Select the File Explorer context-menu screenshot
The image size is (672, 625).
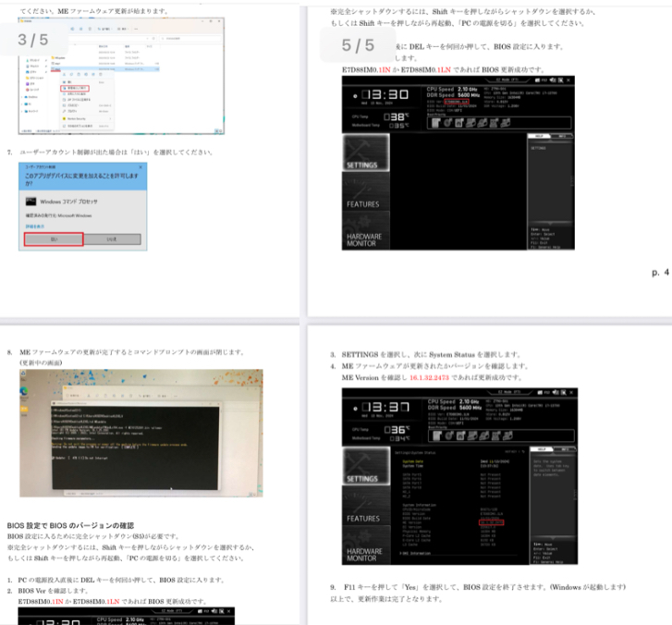[121, 76]
